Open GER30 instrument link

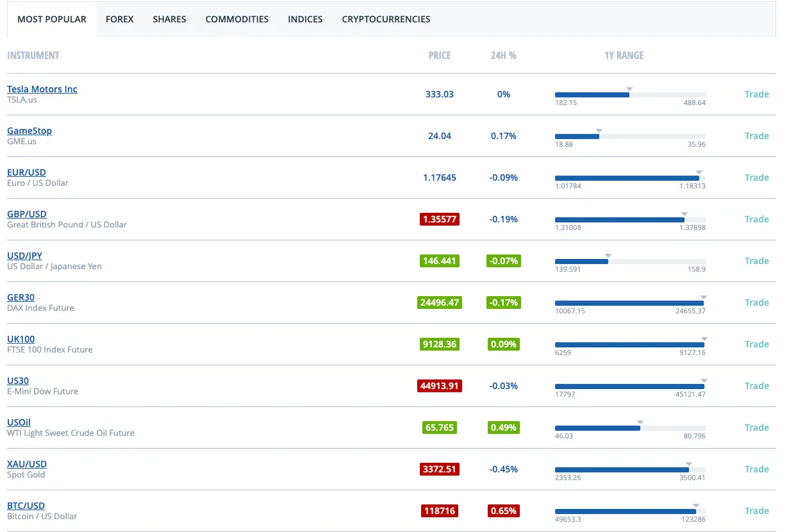pos(21,297)
